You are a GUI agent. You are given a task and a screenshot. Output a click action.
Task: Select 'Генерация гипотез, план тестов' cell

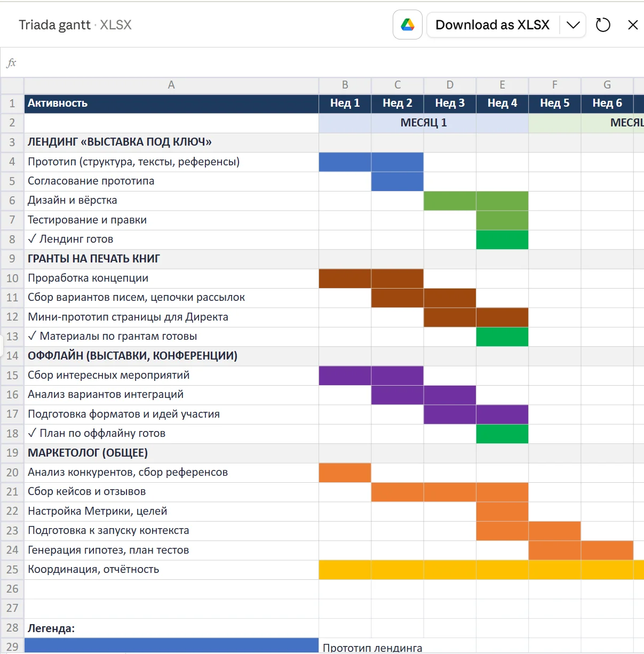click(171, 551)
